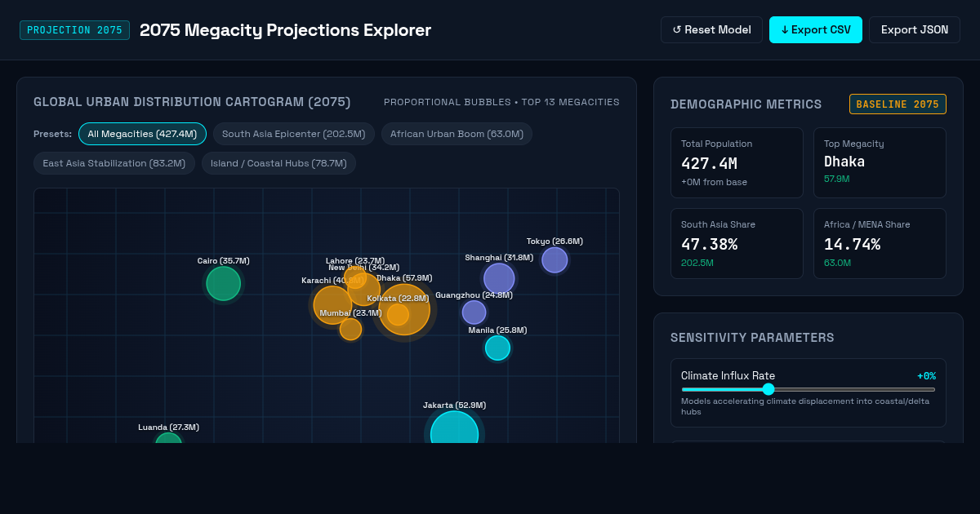Click the Demographic Metrics heading

pyautogui.click(x=746, y=104)
